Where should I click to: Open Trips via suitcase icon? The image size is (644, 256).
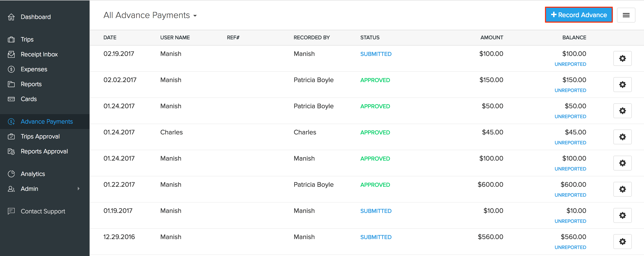pos(11,39)
